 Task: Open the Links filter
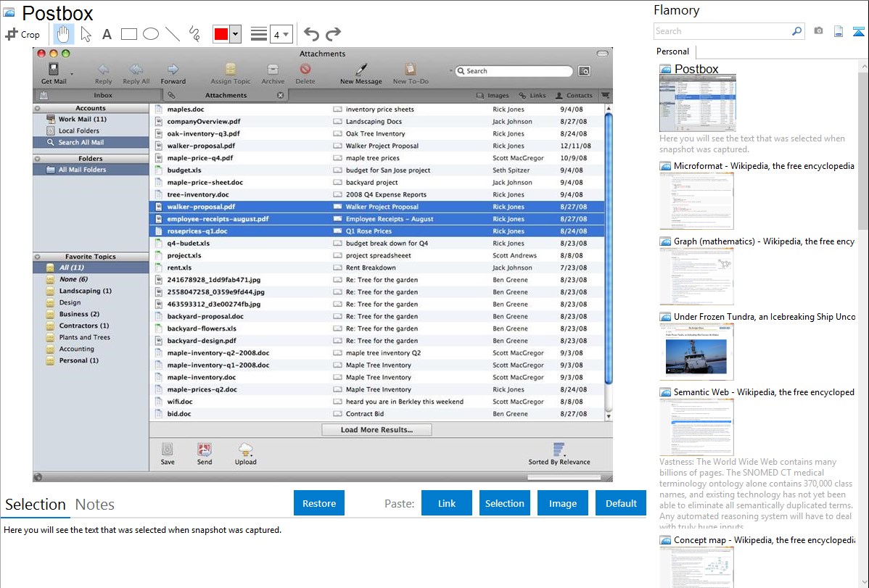coord(532,95)
